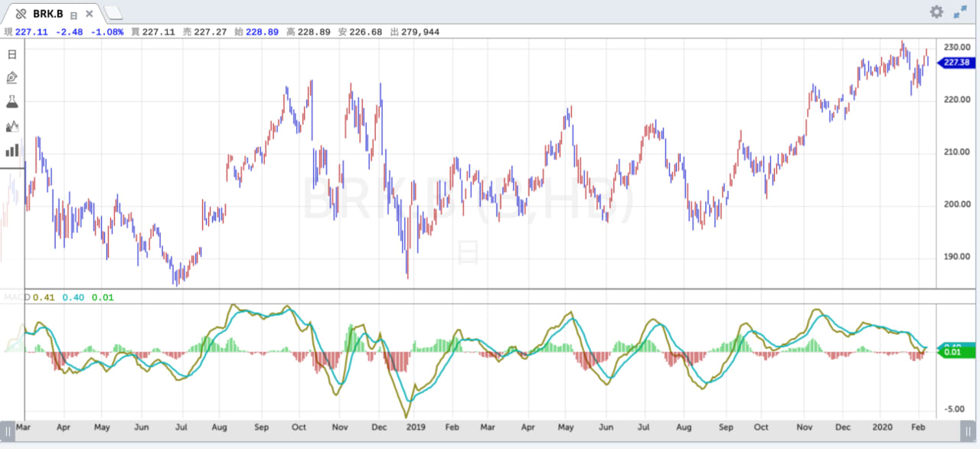Click the 230.00 price axis label
Viewport: 980px width, 449px height.
(x=957, y=47)
